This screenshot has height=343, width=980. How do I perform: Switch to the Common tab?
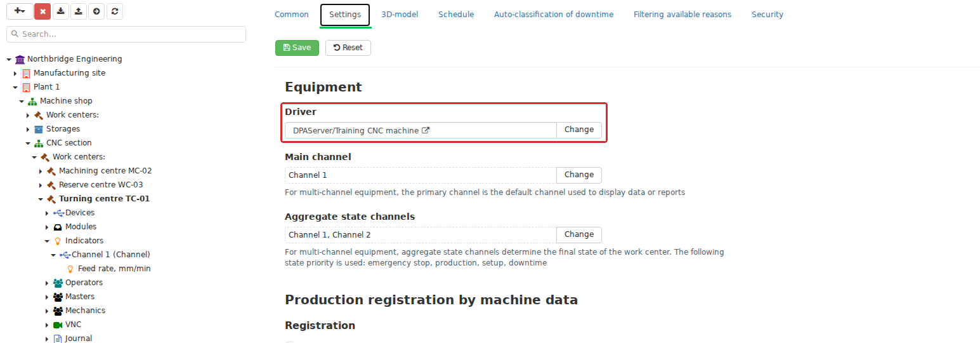tap(292, 15)
